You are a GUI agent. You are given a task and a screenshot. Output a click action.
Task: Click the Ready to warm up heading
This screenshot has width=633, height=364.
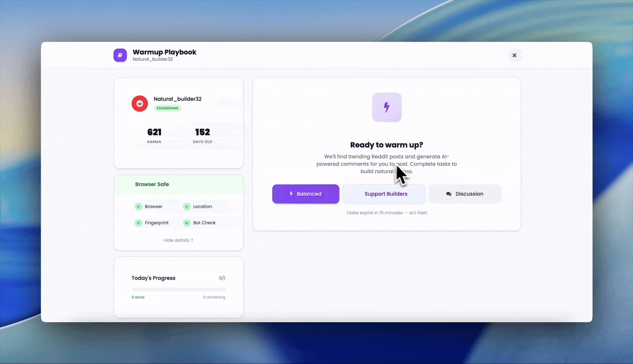coord(386,145)
